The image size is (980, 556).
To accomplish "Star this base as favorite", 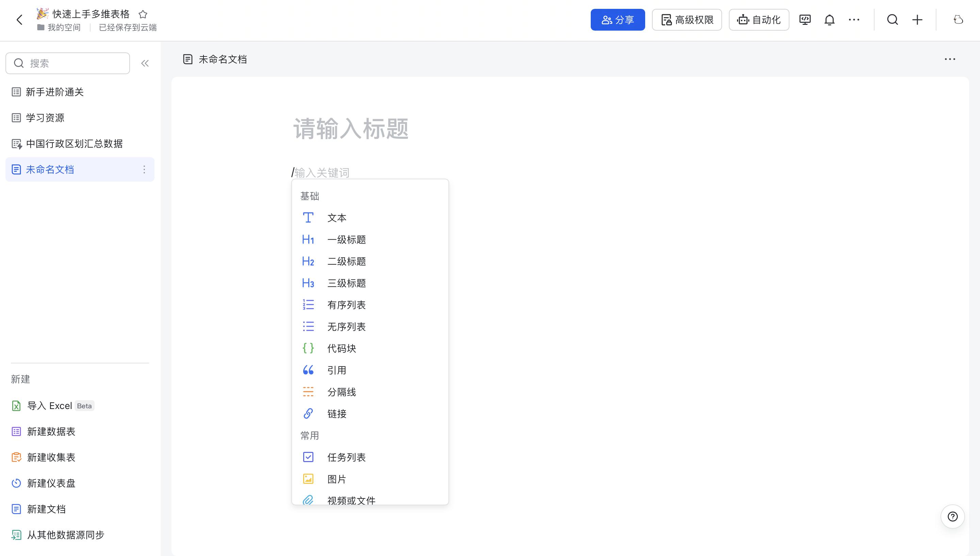I will tap(143, 15).
